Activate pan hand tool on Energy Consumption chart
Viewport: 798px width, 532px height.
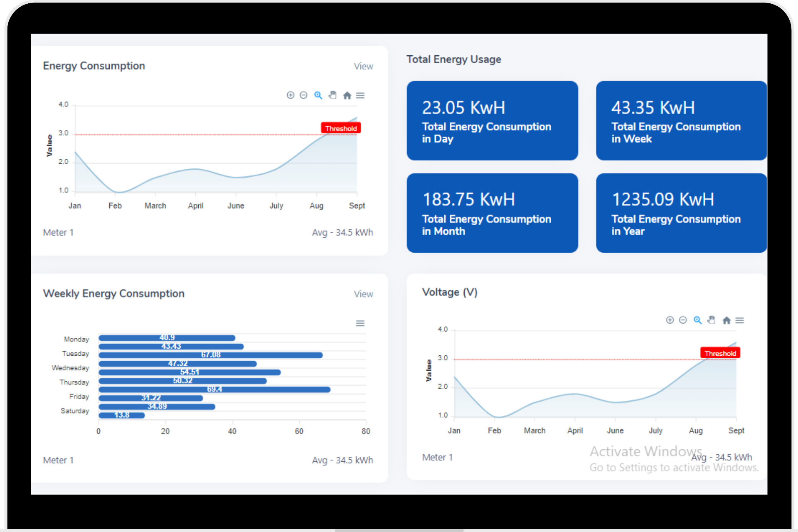332,95
